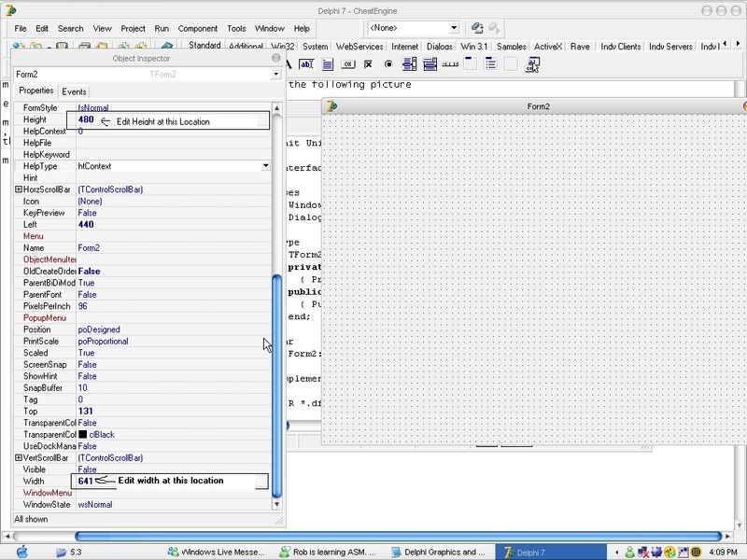Viewport: 747px width, 560px height.
Task: Click the Width value field showing 641
Action: pos(86,482)
